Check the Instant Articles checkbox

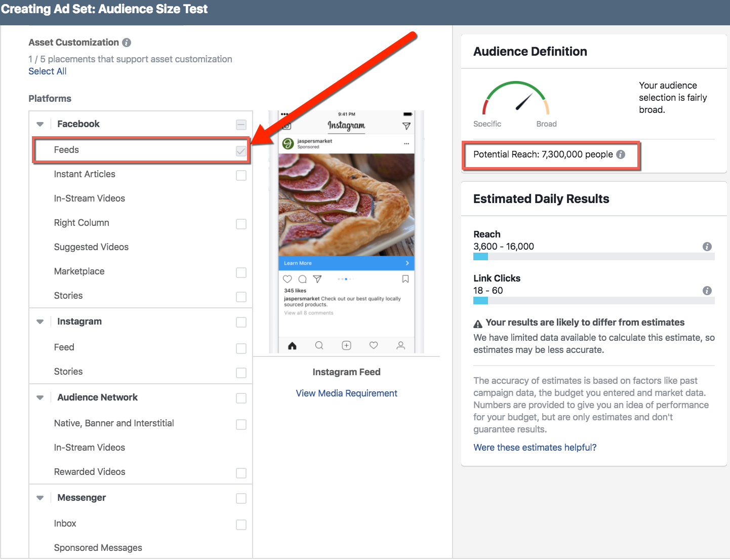point(241,175)
